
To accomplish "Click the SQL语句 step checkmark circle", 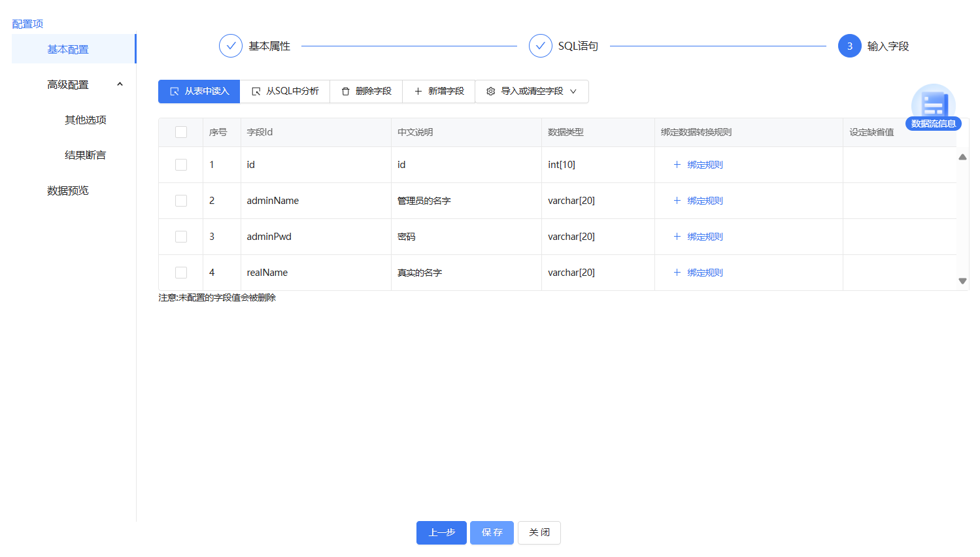I will 541,46.
